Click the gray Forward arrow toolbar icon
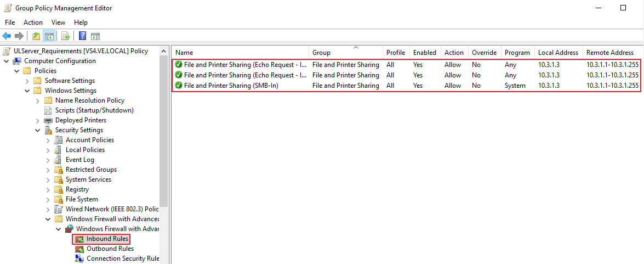Viewport: 644px width, 264px height. (x=19, y=36)
